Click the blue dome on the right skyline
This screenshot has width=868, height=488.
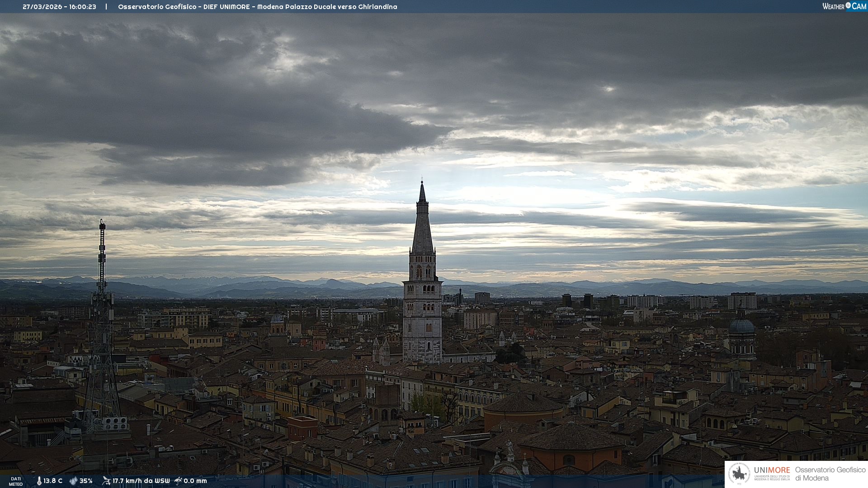click(x=742, y=326)
